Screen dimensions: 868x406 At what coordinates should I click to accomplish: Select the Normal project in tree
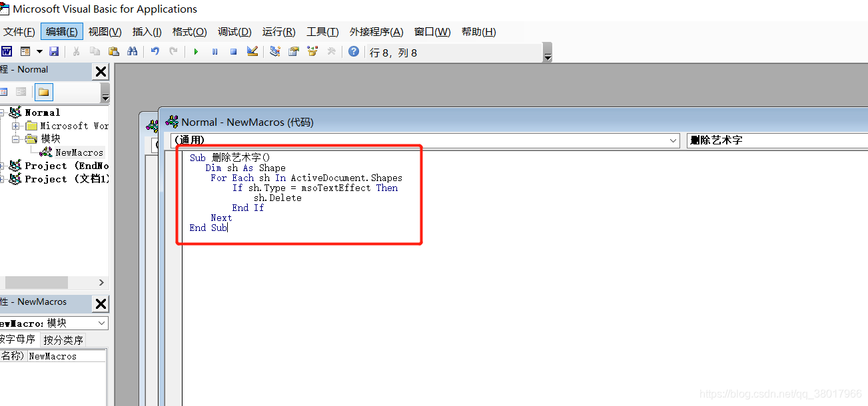[42, 112]
